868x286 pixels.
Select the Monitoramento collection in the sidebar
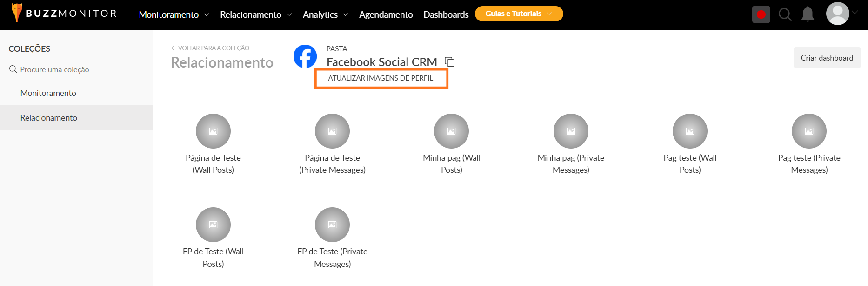(48, 93)
